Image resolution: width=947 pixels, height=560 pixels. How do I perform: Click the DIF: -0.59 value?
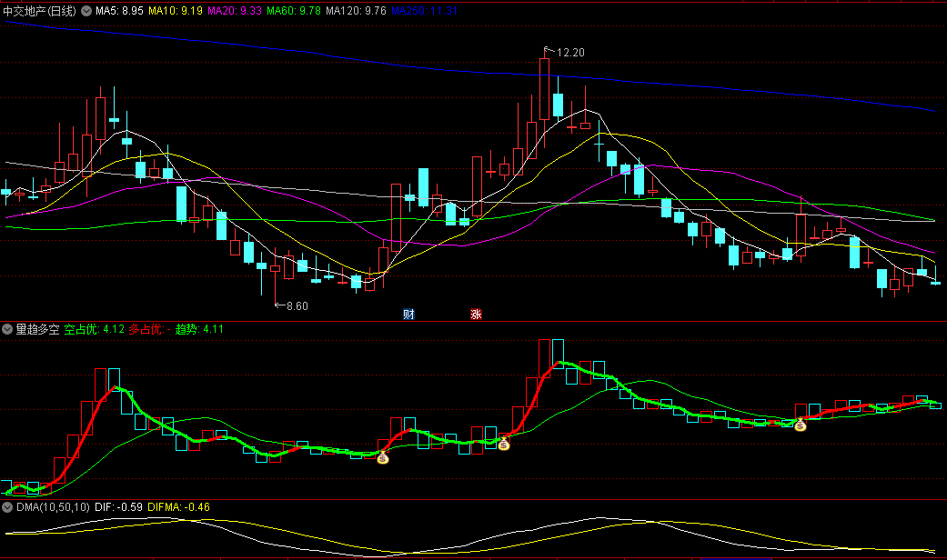[118, 507]
